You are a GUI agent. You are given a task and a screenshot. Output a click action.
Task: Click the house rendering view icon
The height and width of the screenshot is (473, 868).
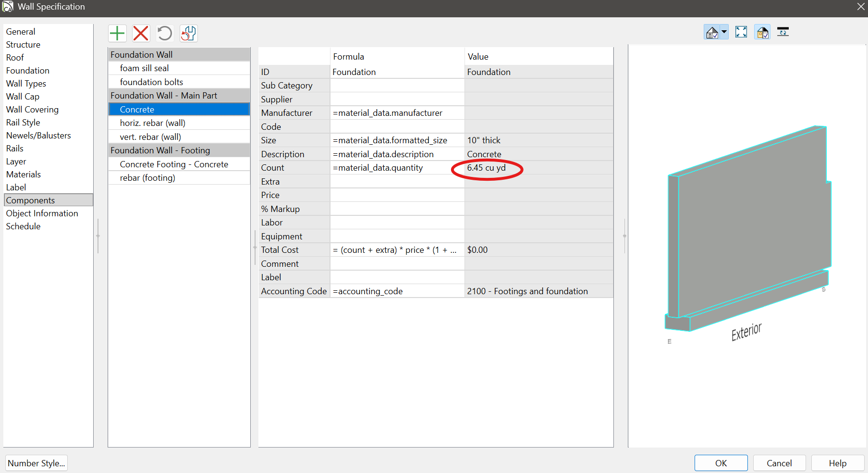(x=712, y=32)
